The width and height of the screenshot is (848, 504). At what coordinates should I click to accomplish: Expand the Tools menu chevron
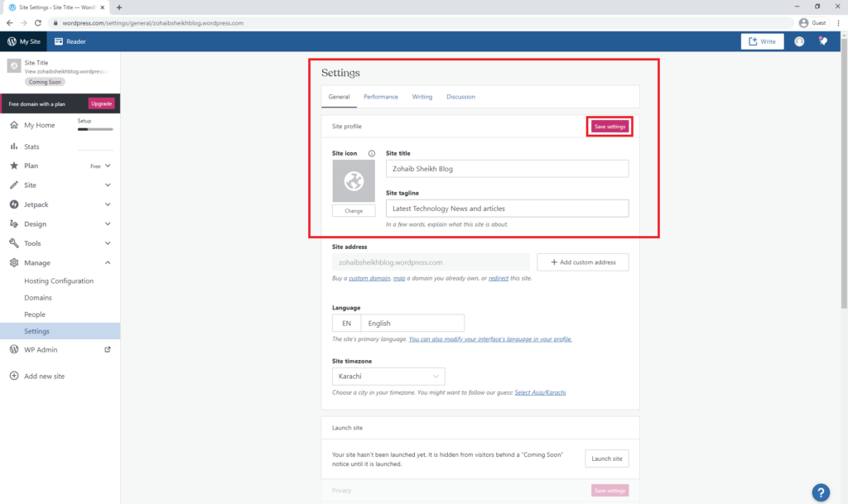click(108, 243)
